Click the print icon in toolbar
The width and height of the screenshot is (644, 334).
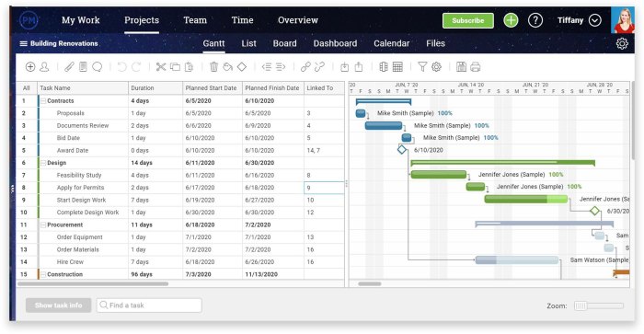pos(476,66)
